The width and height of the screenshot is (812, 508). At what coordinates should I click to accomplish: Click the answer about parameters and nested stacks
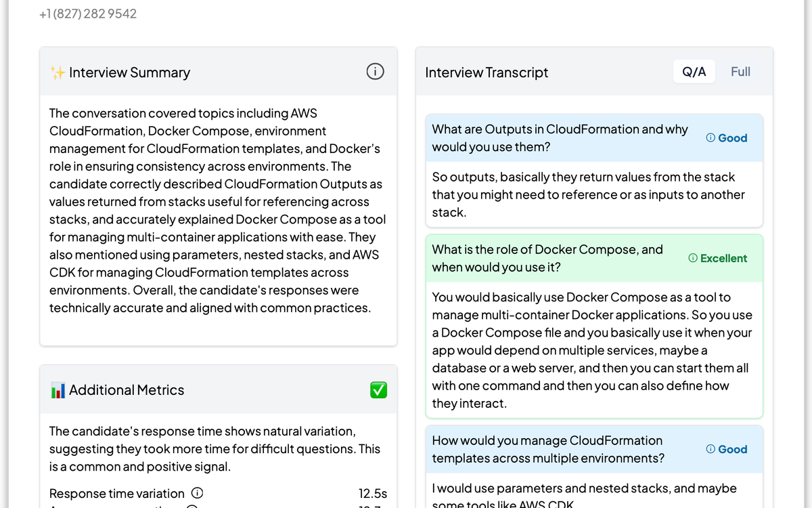584,495
